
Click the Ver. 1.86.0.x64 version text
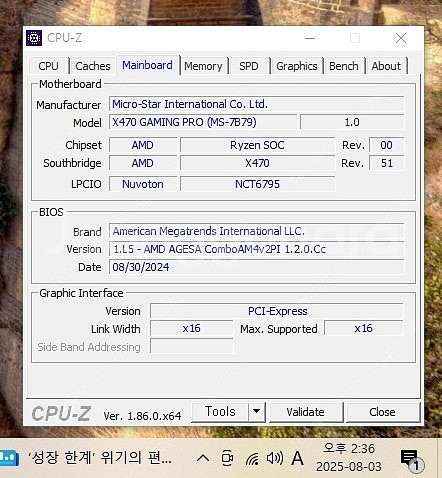pyautogui.click(x=142, y=416)
